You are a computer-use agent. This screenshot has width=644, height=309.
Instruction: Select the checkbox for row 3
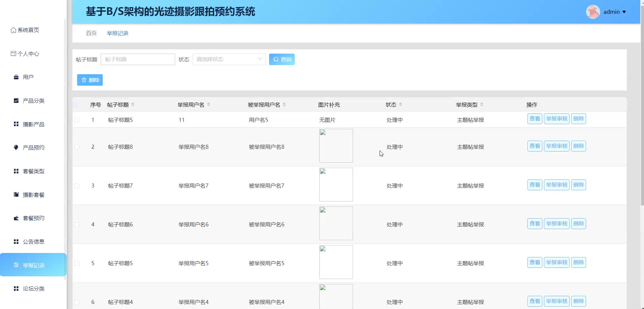77,186
